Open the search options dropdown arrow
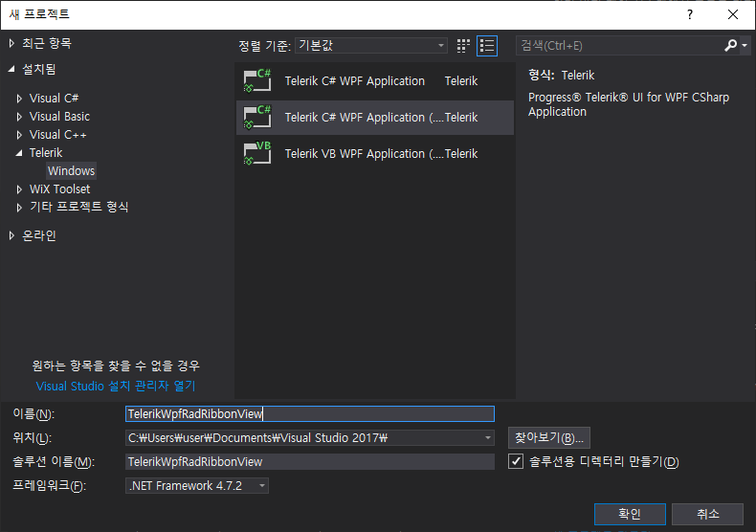 (x=745, y=45)
